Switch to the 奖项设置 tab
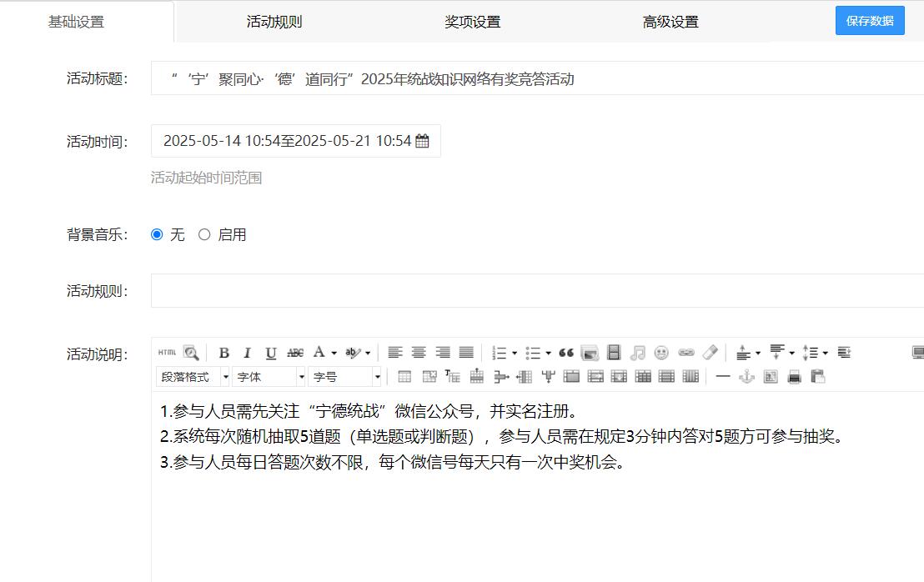The width and height of the screenshot is (924, 582). (x=472, y=22)
